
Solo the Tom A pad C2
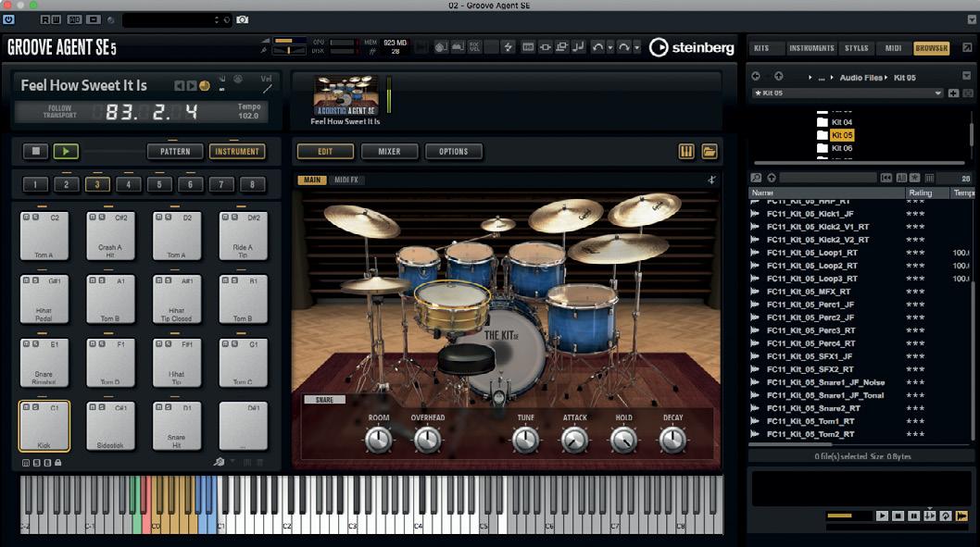point(35,218)
